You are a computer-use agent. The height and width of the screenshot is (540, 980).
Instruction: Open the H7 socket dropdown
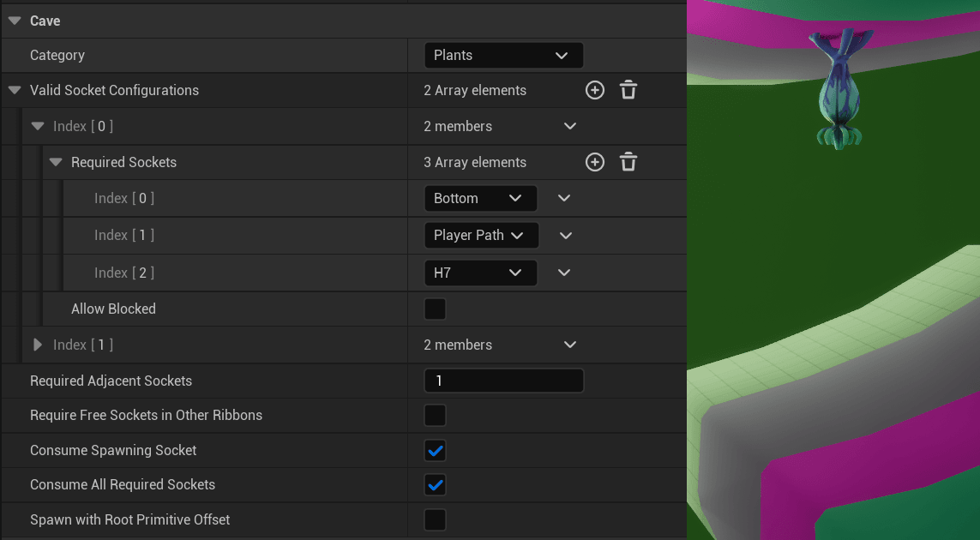point(481,273)
